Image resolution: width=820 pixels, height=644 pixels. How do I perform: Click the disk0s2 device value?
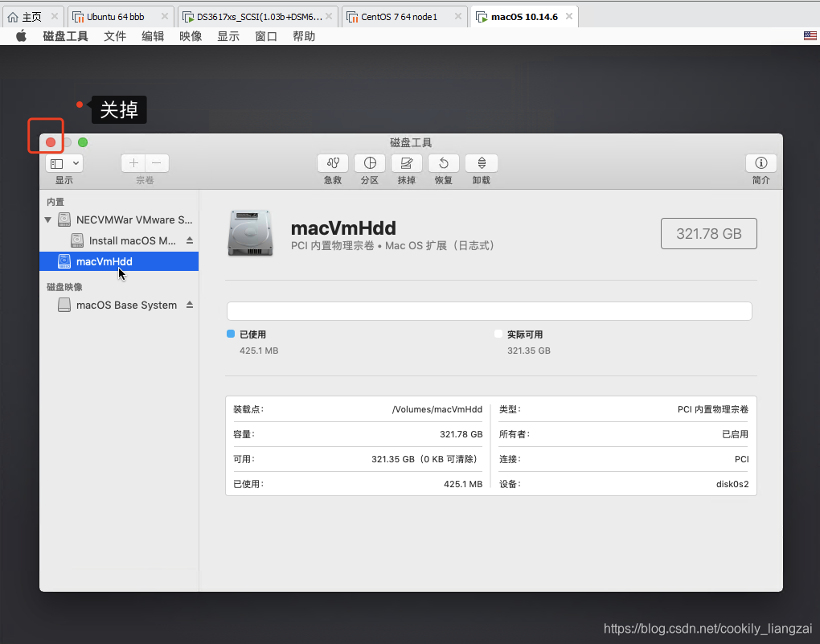732,484
